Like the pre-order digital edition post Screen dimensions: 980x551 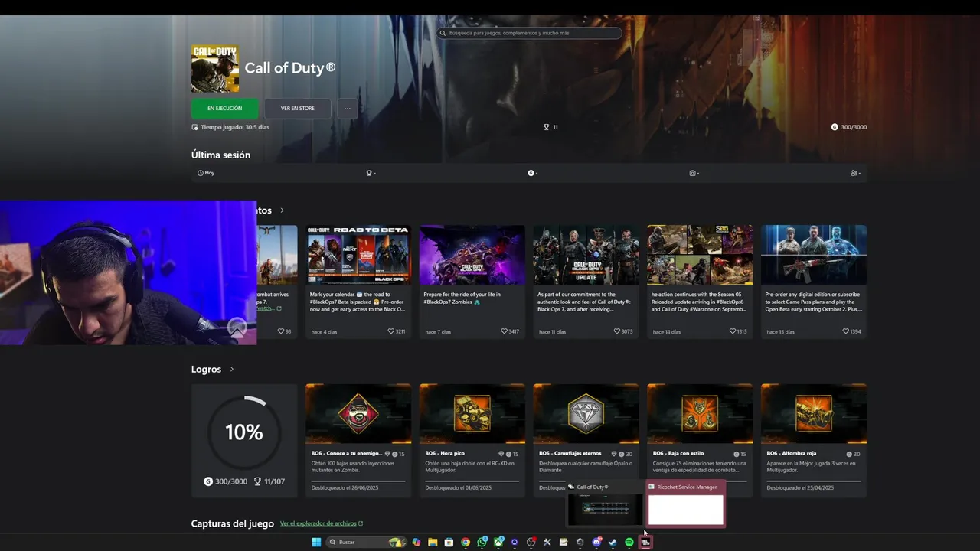click(846, 331)
